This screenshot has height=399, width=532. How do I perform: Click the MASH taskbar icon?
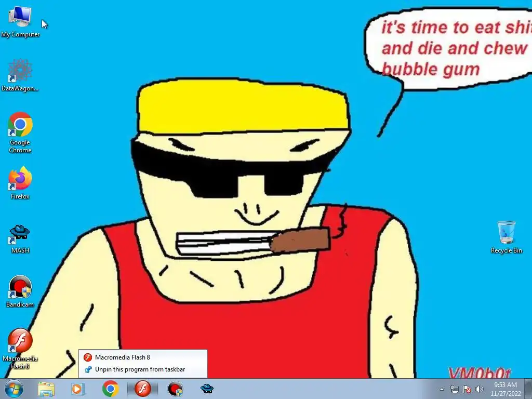coord(207,389)
